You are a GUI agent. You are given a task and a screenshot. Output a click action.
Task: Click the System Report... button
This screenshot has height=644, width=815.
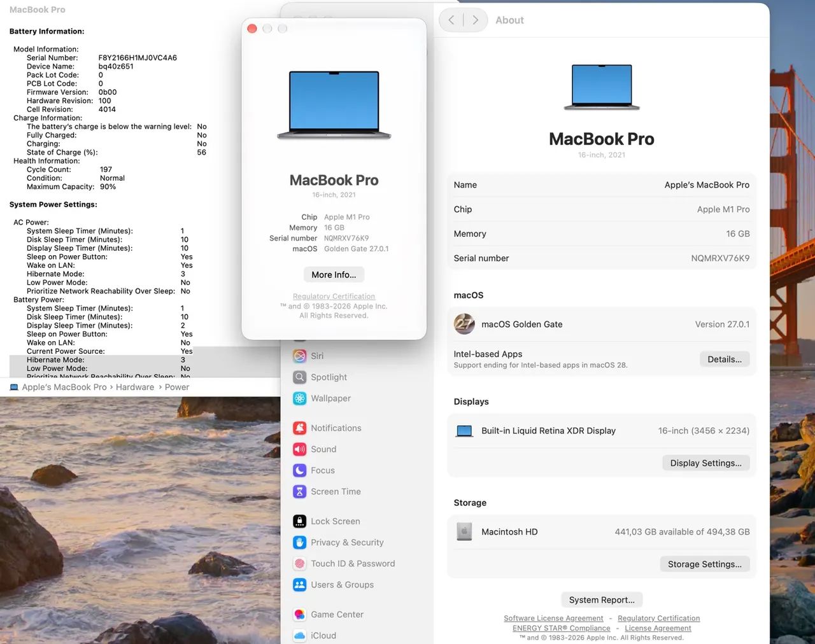point(602,599)
